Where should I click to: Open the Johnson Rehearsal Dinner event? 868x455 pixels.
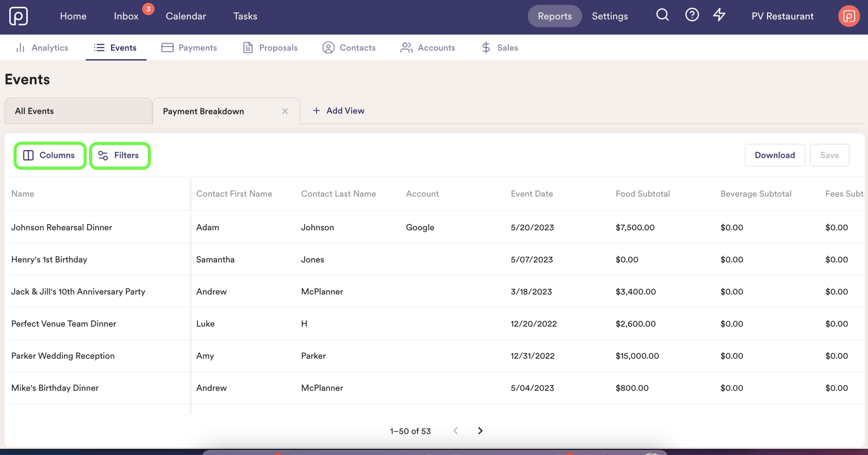[x=61, y=227]
